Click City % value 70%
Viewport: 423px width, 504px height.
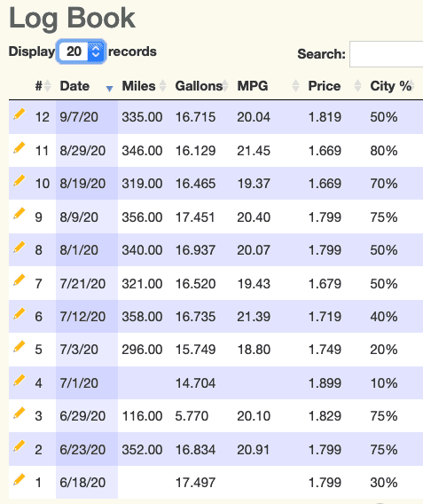384,184
